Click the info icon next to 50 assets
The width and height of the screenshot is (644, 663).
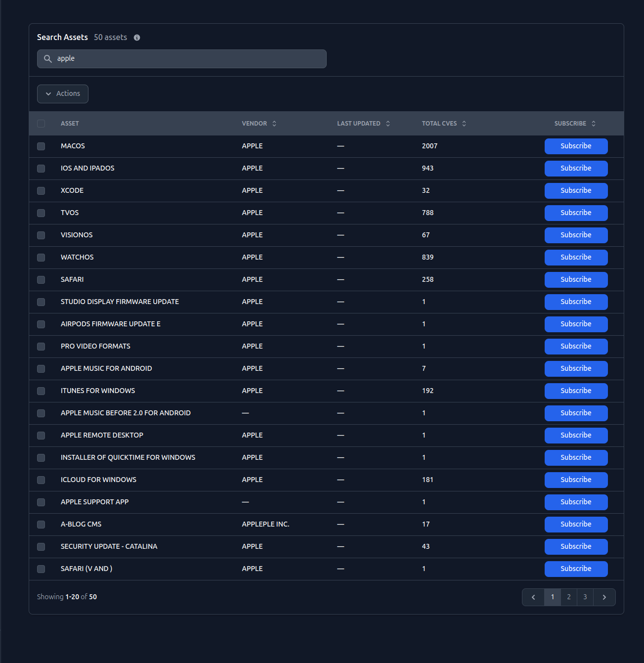coord(137,38)
